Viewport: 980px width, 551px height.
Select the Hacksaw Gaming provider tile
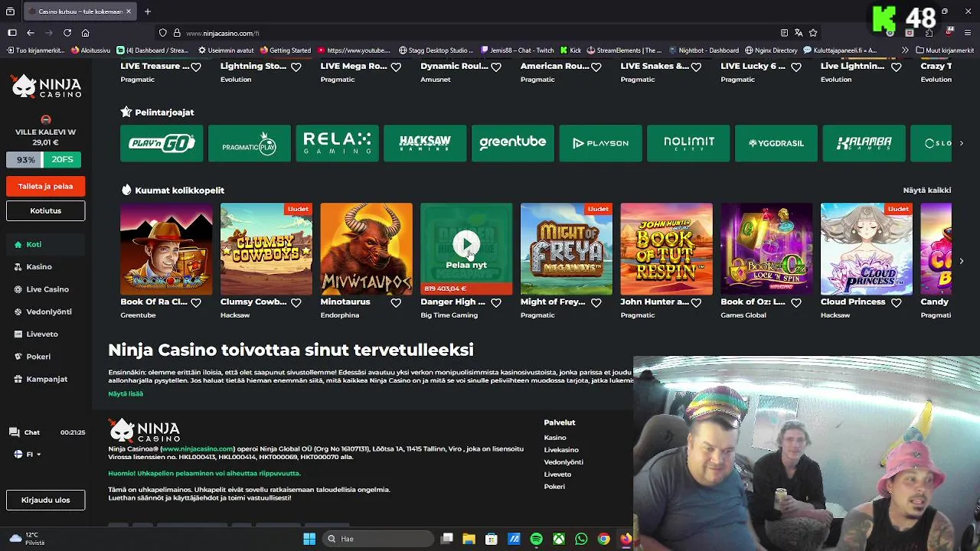(x=425, y=143)
